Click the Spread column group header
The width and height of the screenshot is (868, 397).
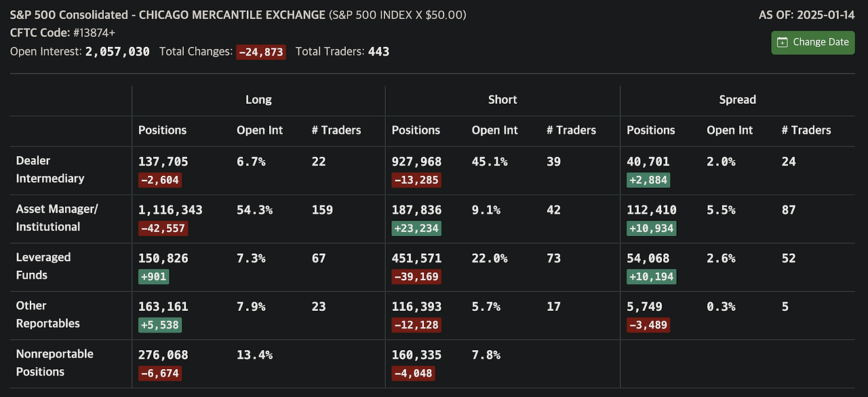(x=737, y=100)
